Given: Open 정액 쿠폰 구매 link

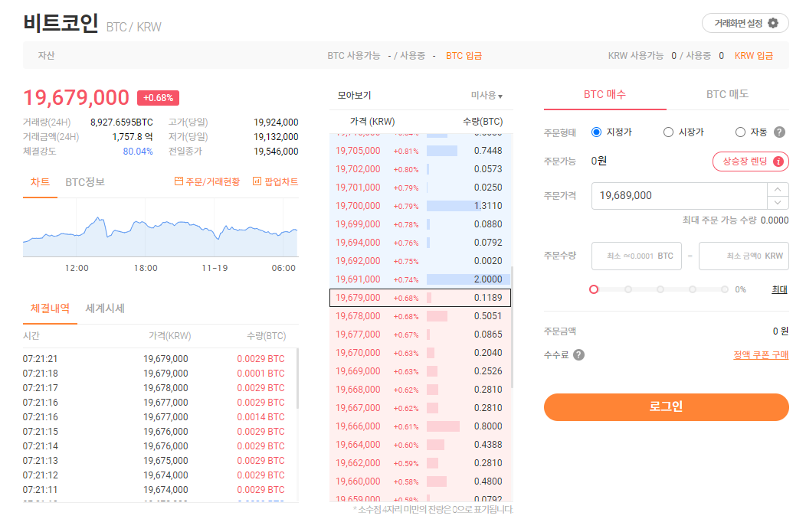Looking at the screenshot, I should 761,355.
